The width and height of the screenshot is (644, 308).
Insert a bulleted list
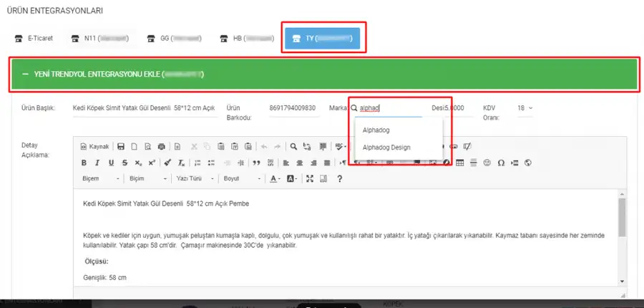(x=211, y=163)
